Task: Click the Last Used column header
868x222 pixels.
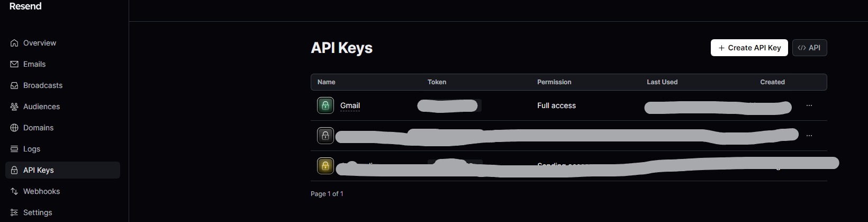Action: pyautogui.click(x=662, y=82)
